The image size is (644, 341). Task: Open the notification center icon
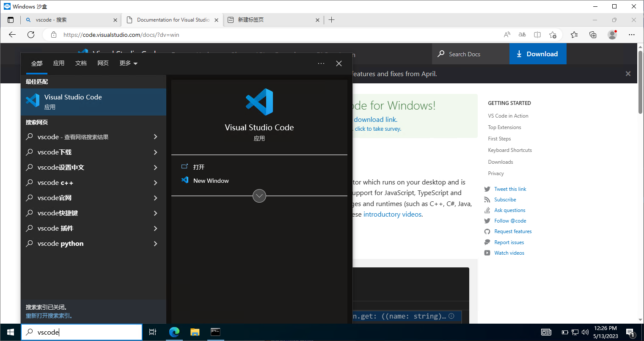(630, 332)
